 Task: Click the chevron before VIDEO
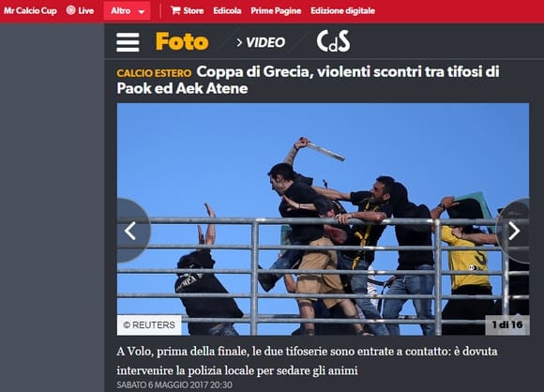click(x=239, y=42)
